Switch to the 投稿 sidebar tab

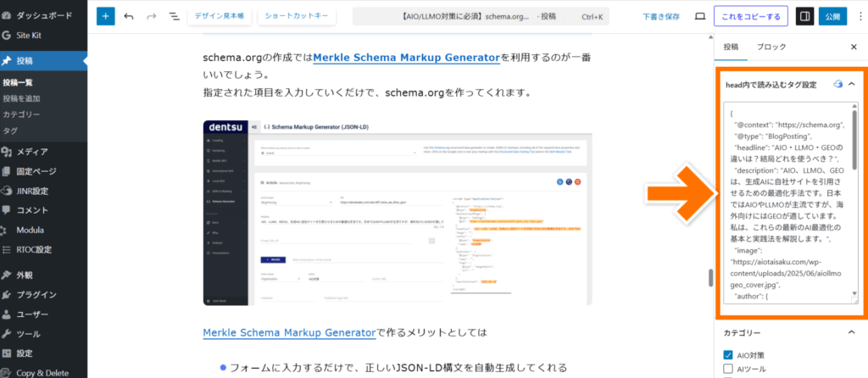[731, 47]
